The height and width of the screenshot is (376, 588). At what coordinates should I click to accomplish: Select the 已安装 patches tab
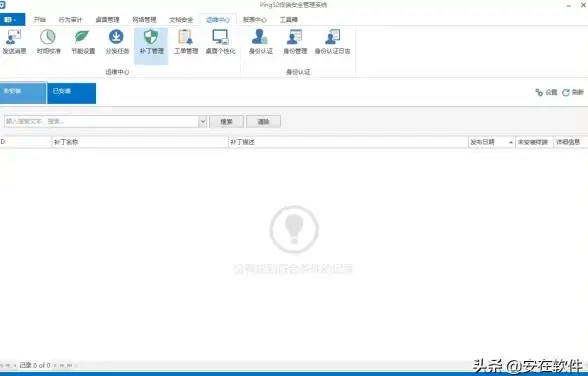72,93
